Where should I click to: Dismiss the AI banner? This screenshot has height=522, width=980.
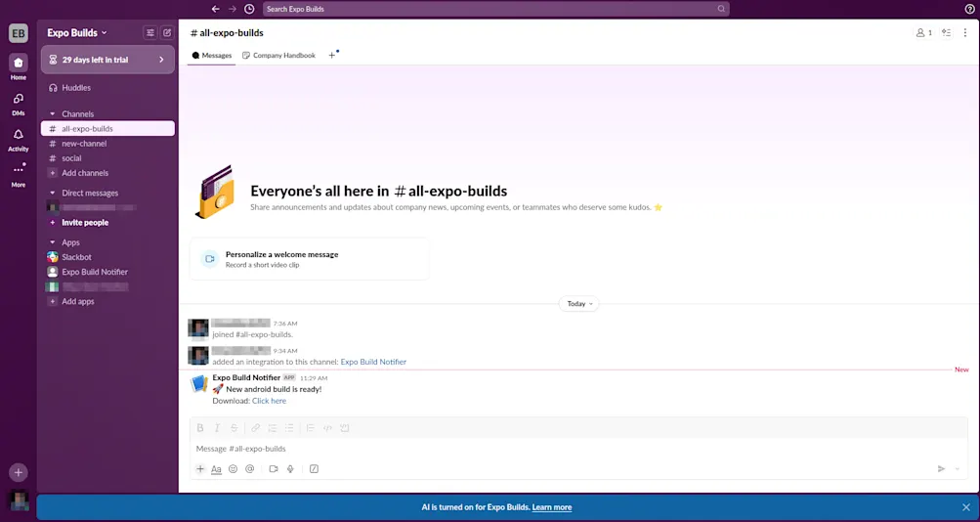(x=965, y=507)
